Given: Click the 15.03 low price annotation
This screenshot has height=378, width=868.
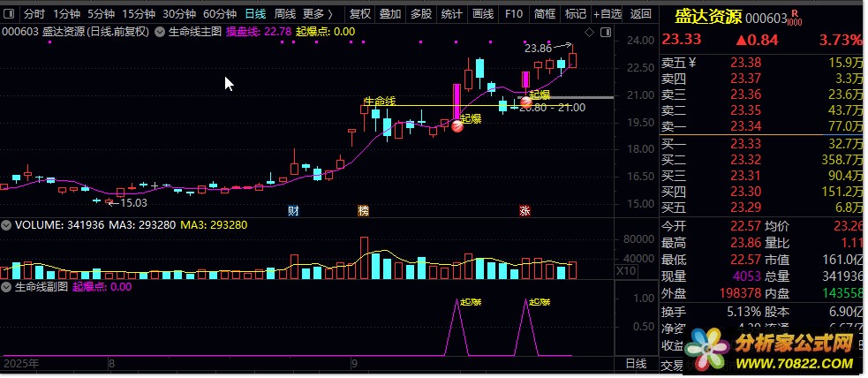Looking at the screenshot, I should [133, 203].
